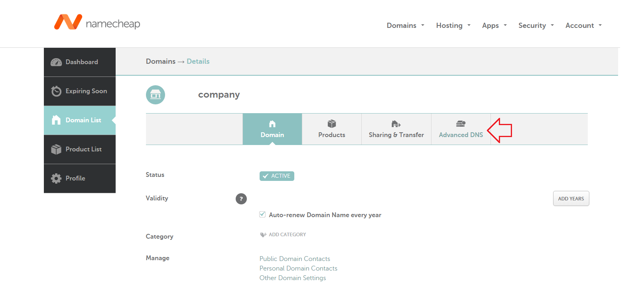The image size is (644, 302).
Task: Click the Namecheap logo
Action: tap(97, 22)
